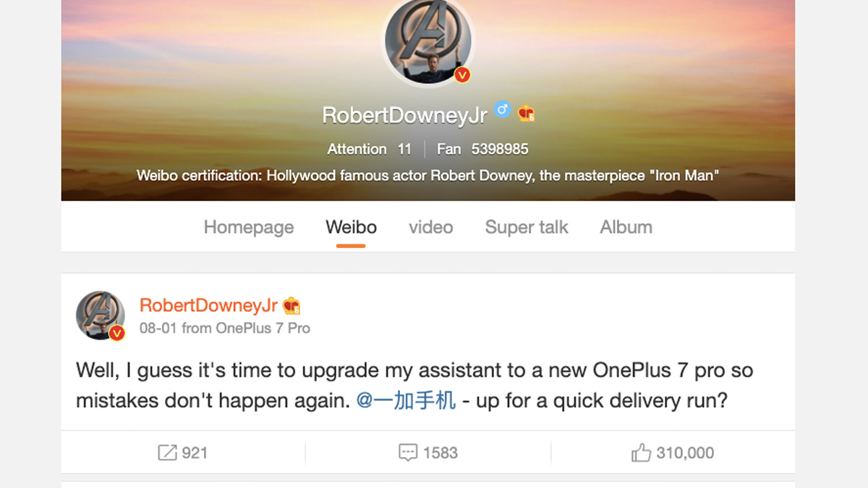This screenshot has width=868, height=488.
Task: Open RobertDowneyJr post author name link
Action: point(210,306)
